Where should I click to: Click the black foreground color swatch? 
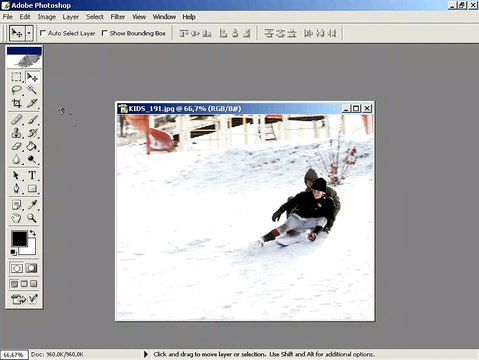tap(19, 238)
